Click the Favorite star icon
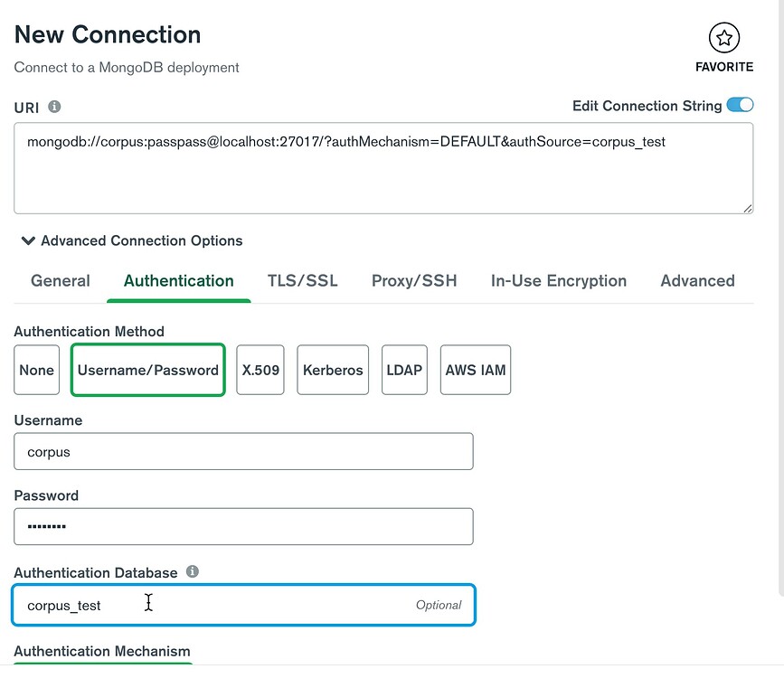Image resolution: width=784 pixels, height=678 pixels. point(723,38)
